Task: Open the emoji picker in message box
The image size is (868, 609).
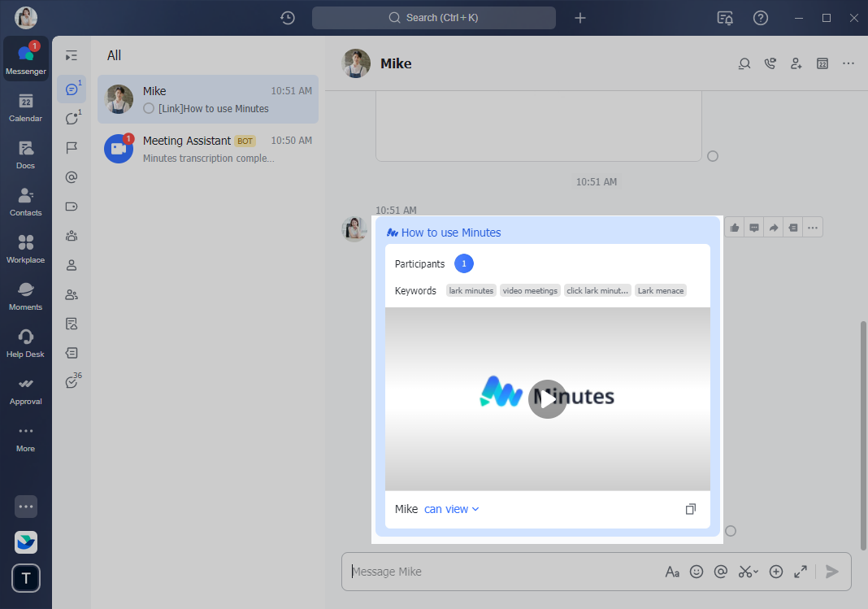Action: [697, 572]
